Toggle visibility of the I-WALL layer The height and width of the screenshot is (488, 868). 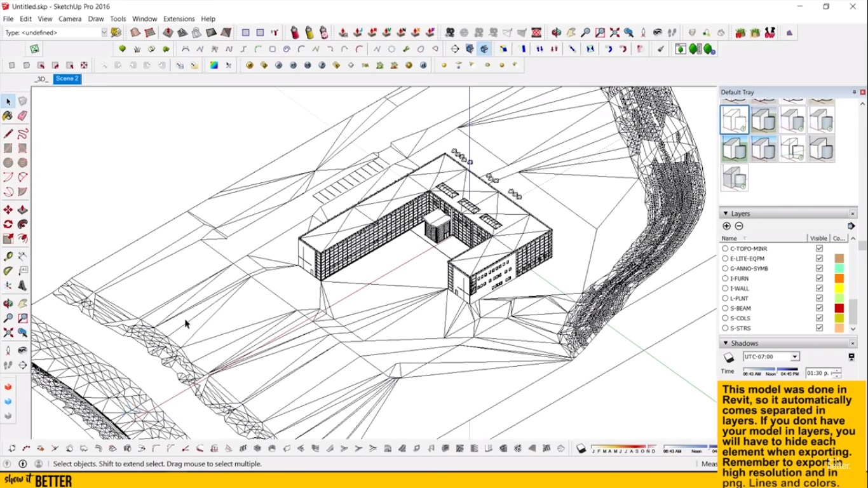[818, 288]
